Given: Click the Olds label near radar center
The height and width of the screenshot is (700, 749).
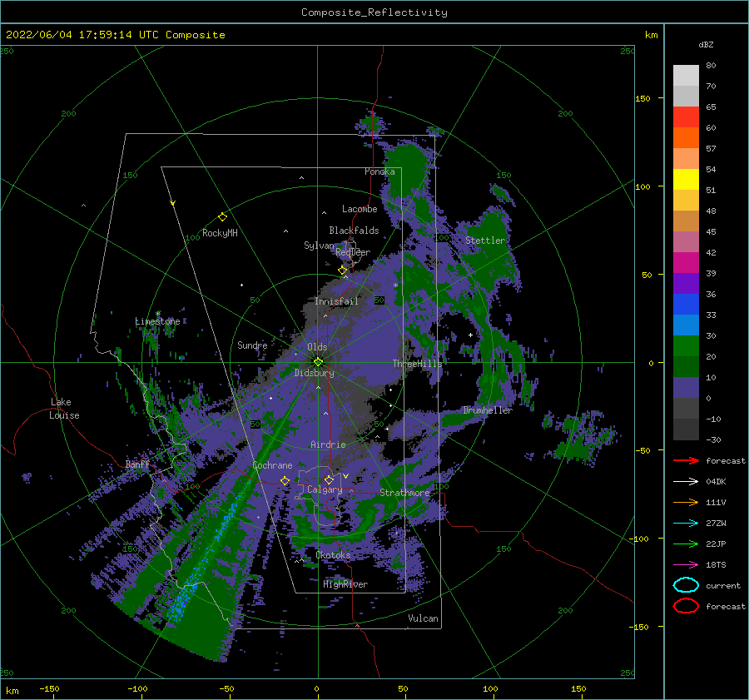Looking at the screenshot, I should point(317,347).
